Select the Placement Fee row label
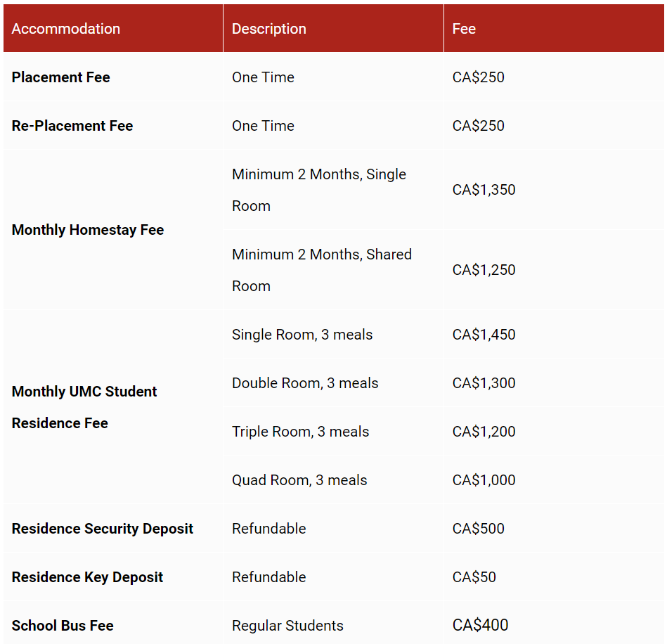The height and width of the screenshot is (644, 667). 61,77
